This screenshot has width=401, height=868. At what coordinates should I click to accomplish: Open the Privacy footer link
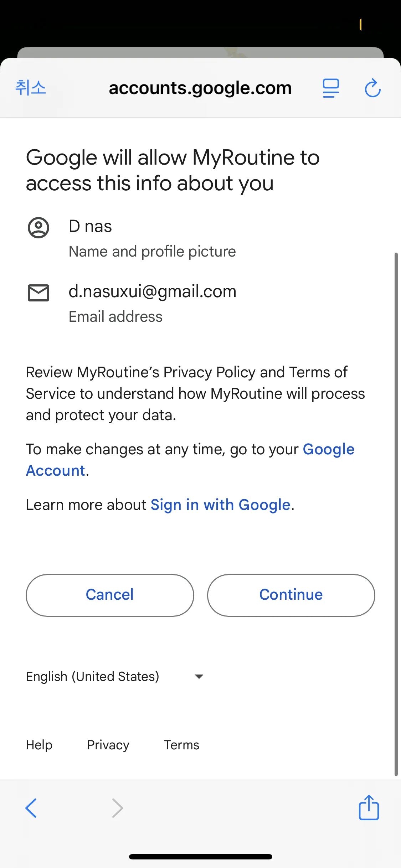(x=108, y=745)
